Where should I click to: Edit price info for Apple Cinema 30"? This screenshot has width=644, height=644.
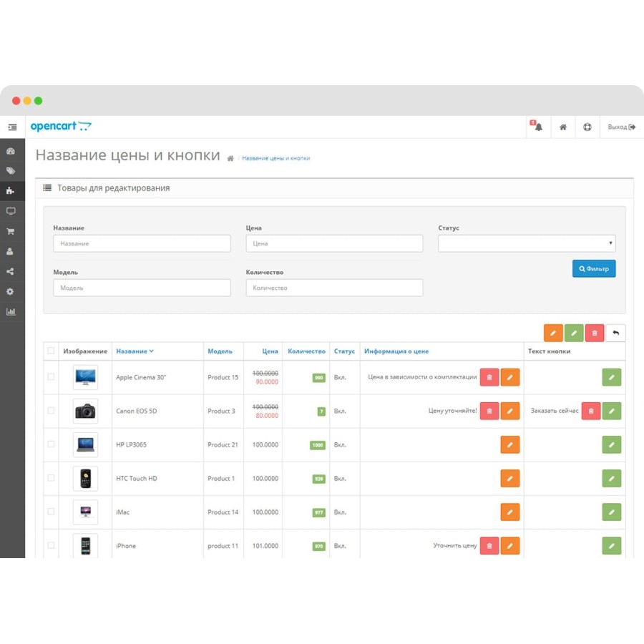[x=509, y=377]
